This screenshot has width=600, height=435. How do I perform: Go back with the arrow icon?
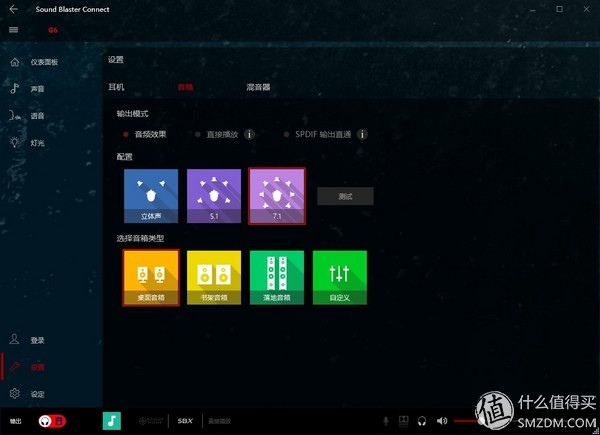13,9
